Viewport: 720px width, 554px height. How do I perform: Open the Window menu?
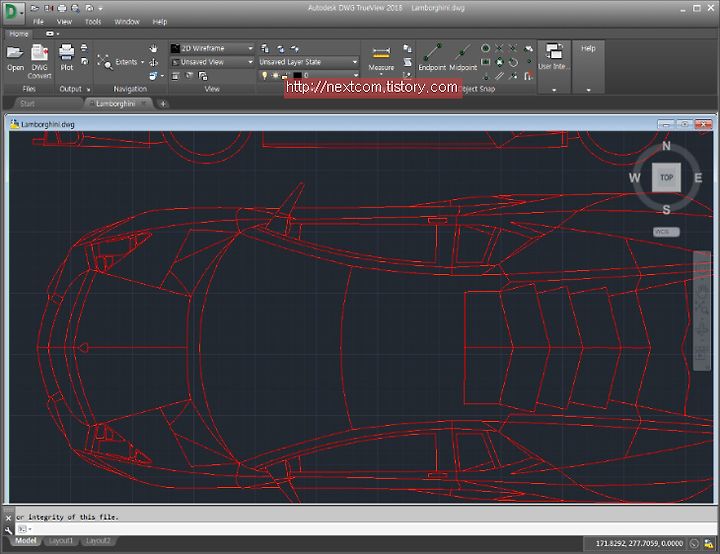coord(127,22)
